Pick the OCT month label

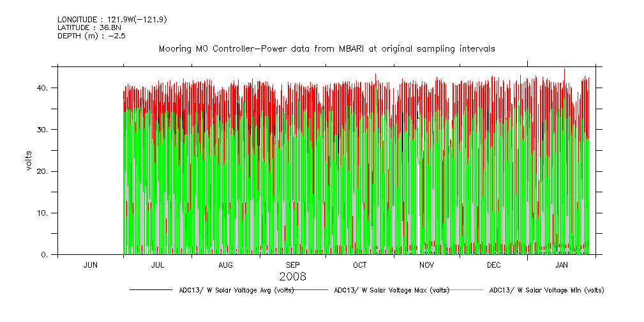[x=360, y=264]
